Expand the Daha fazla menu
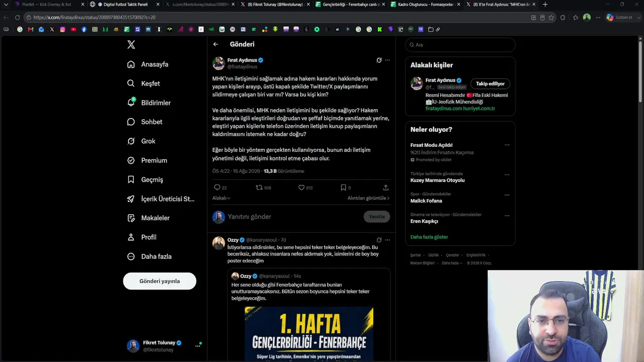Viewport: 644px width, 362px height. coord(149,256)
